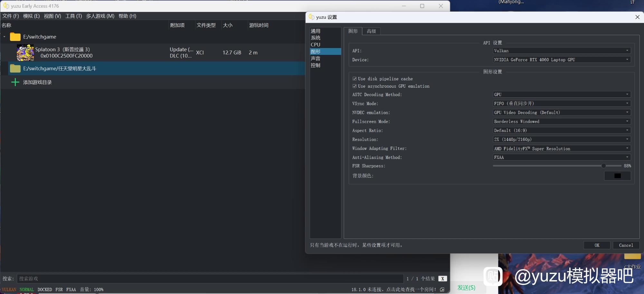Toggle FSR filter in status bar

click(x=59, y=289)
